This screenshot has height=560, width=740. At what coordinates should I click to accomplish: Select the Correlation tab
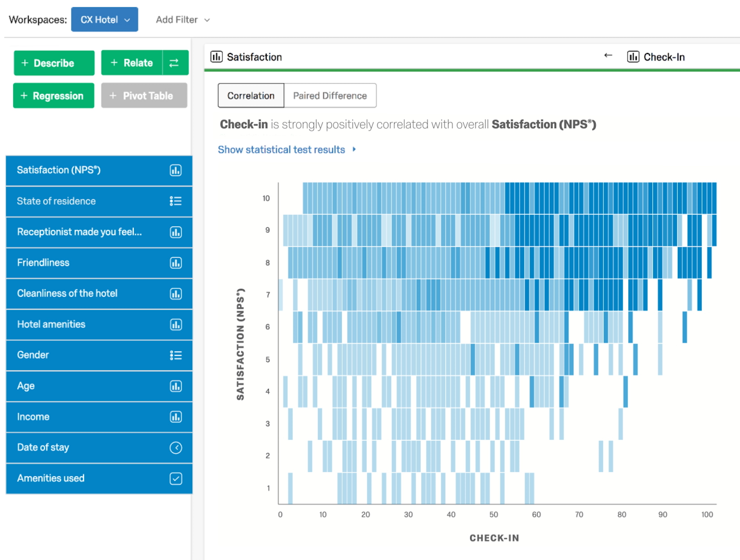tap(251, 96)
